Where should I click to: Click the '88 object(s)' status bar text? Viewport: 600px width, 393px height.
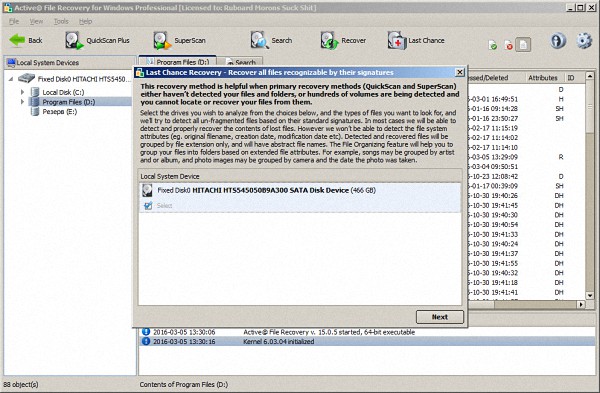click(x=21, y=384)
